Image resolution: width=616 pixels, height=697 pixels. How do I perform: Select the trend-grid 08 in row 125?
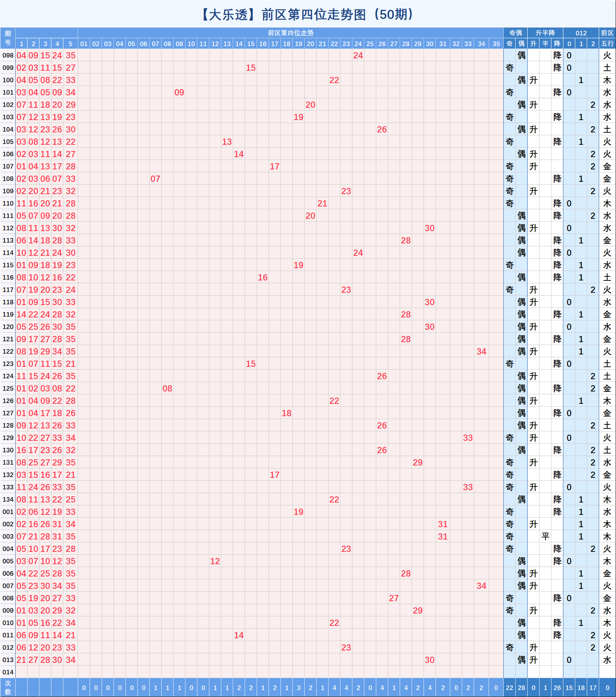click(x=167, y=389)
